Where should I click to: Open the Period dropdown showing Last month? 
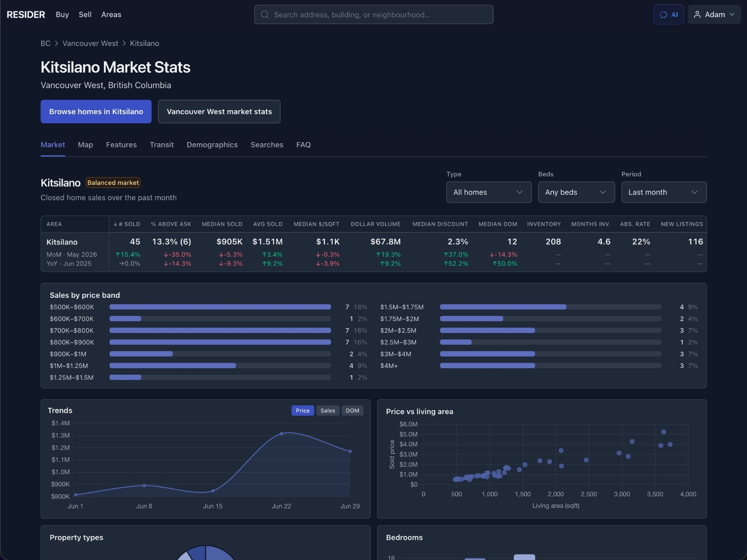(x=664, y=192)
